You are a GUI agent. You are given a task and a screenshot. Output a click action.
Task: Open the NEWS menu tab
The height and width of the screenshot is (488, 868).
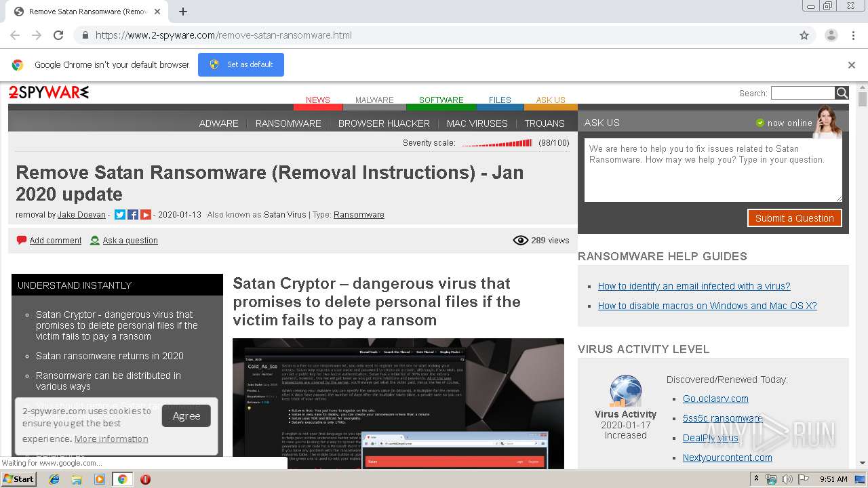click(317, 100)
